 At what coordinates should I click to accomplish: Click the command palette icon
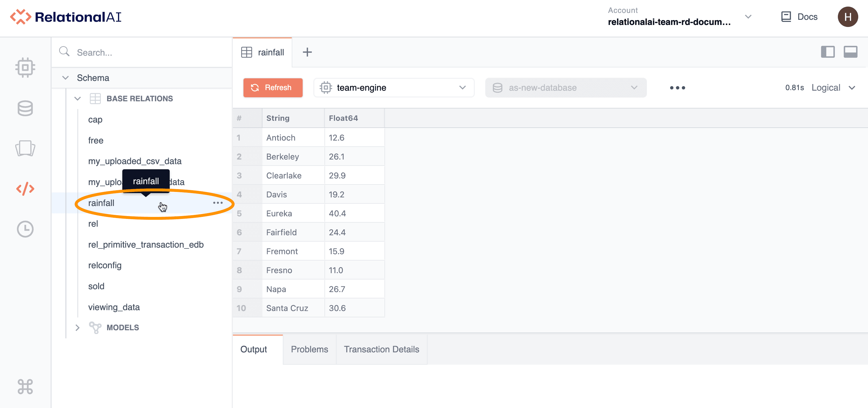25,386
